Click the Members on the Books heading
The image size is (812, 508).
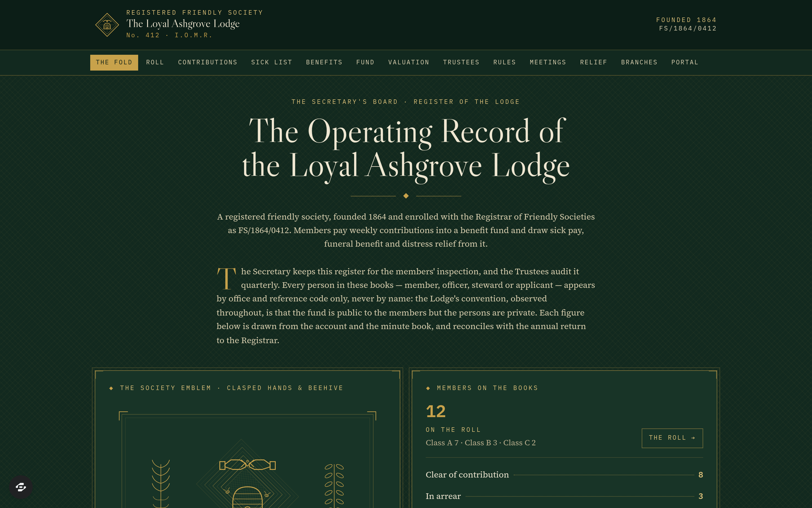487,388
